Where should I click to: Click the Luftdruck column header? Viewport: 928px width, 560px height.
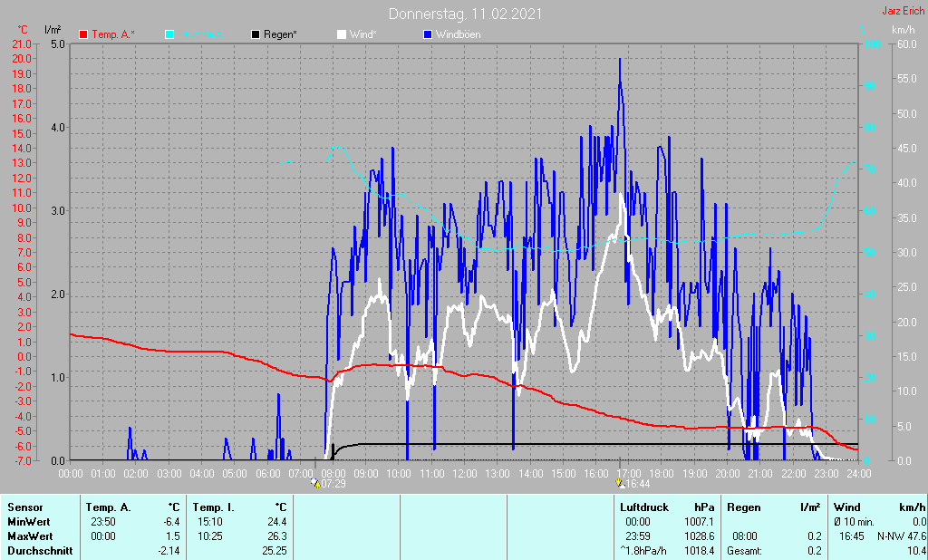645,507
